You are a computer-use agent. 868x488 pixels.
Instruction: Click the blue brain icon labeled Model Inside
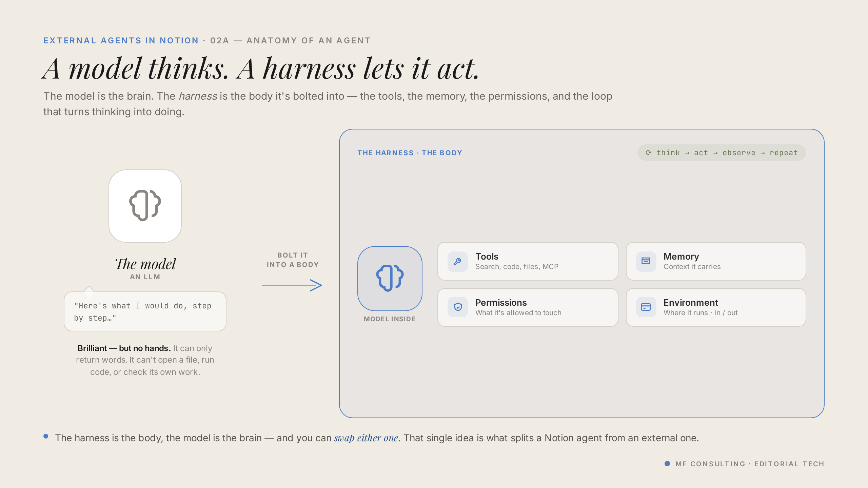390,278
